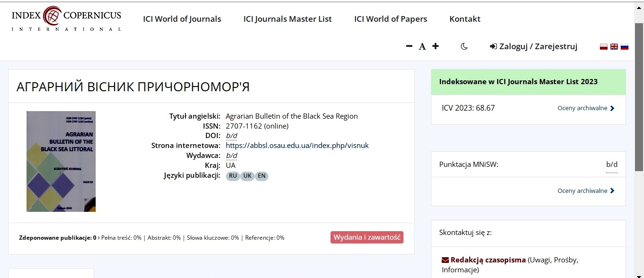This screenshot has height=278, width=644.
Task: Click the journal cover thumbnail
Action: click(x=61, y=161)
